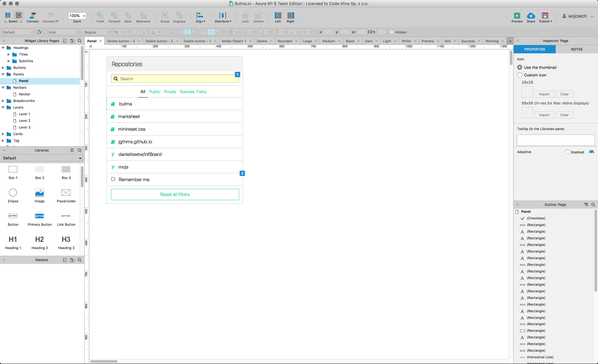Click the Share cloud icon

(531, 16)
